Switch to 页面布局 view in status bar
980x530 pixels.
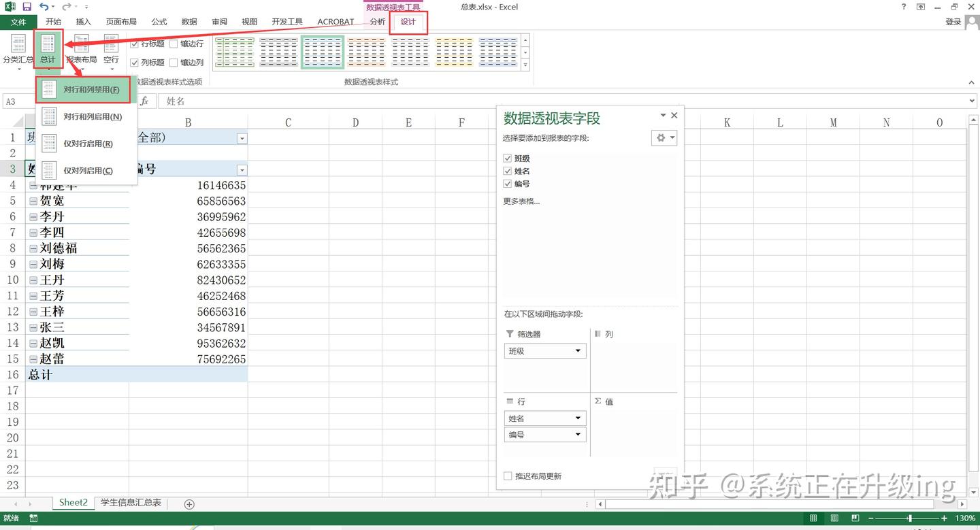[x=833, y=518]
